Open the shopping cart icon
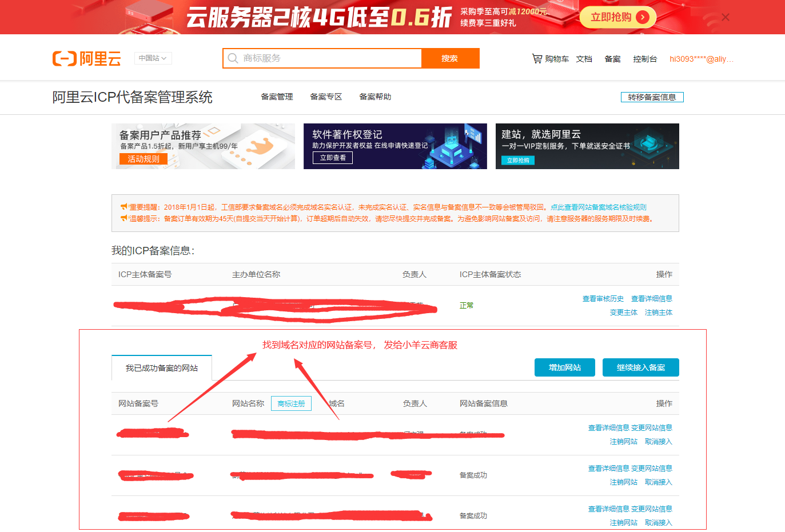 click(x=537, y=58)
